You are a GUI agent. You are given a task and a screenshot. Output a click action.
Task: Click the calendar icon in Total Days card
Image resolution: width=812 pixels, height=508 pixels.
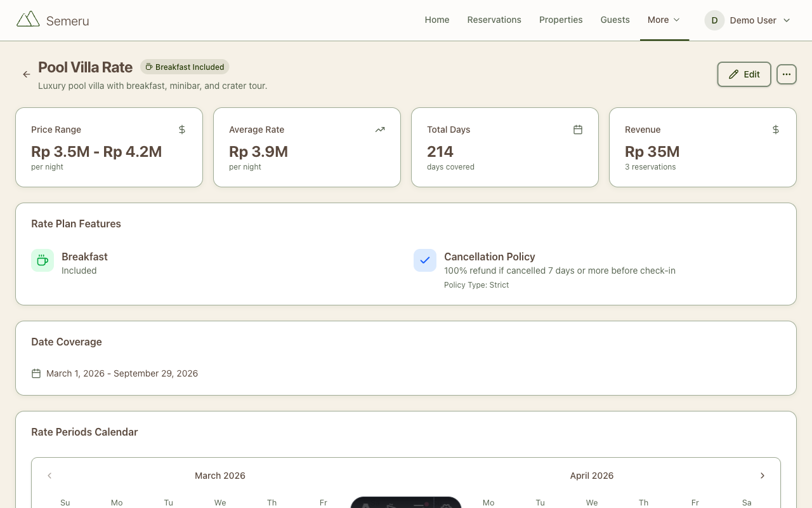click(578, 130)
